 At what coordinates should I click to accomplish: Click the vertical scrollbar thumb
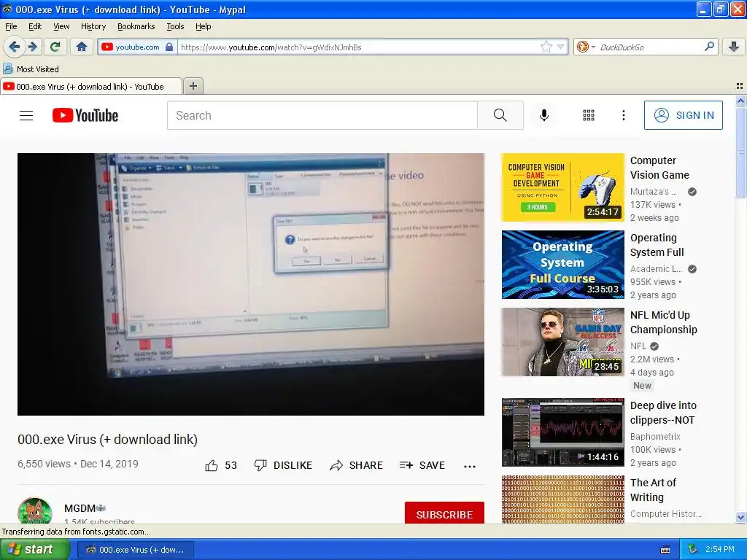(740, 152)
